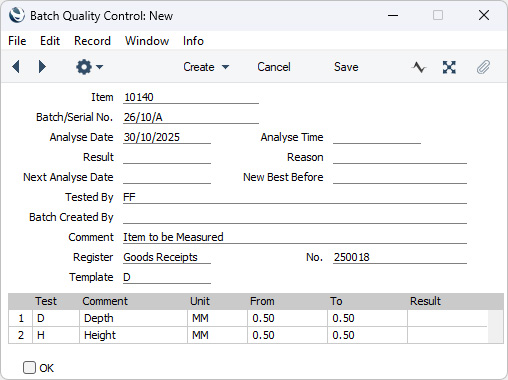Click the Result cell in Depth row
This screenshot has width=508, height=380.
point(447,318)
